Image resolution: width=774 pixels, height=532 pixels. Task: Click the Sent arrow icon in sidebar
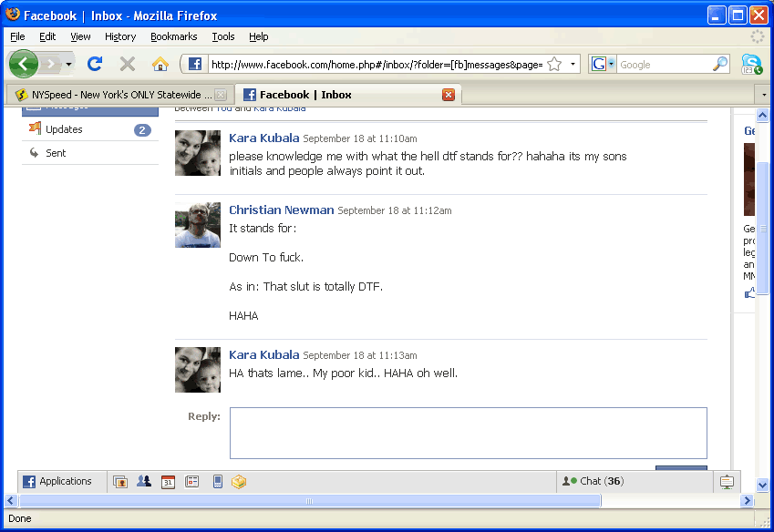pyautogui.click(x=34, y=152)
